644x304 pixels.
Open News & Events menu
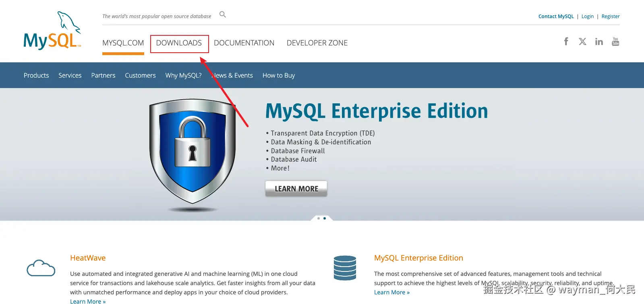232,75
